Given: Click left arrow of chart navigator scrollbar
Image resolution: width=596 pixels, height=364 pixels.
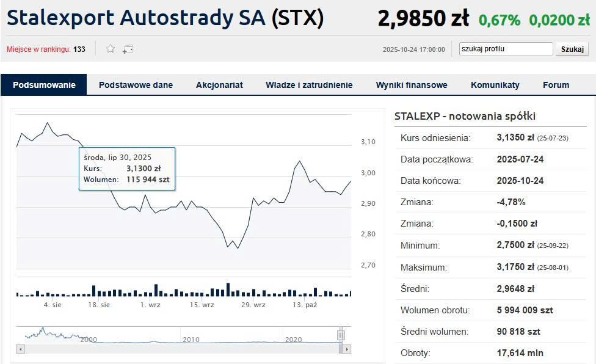Looking at the screenshot, I should tap(20, 349).
